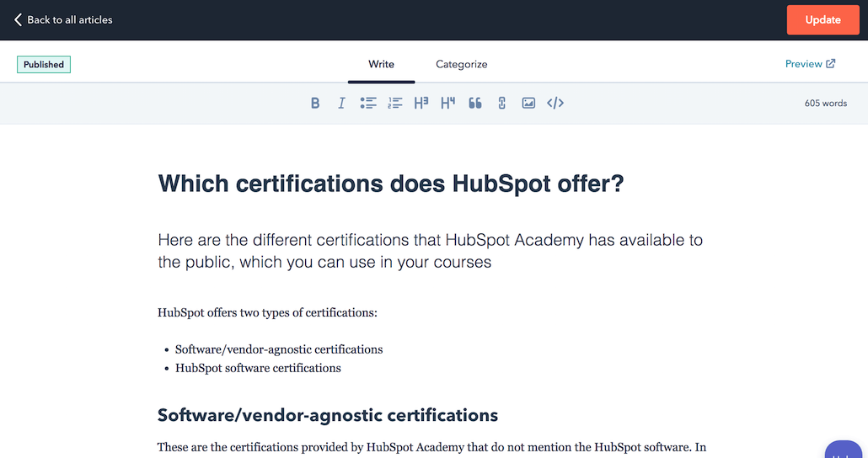Click the bullet 'HubSpot software certifications'
Screen dimensions: 868x458
click(x=258, y=368)
